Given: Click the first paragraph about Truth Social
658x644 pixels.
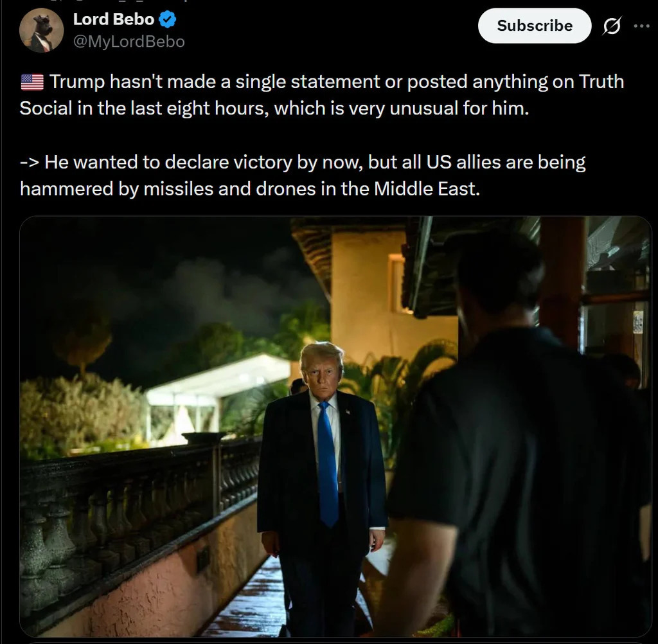Looking at the screenshot, I should tap(321, 94).
